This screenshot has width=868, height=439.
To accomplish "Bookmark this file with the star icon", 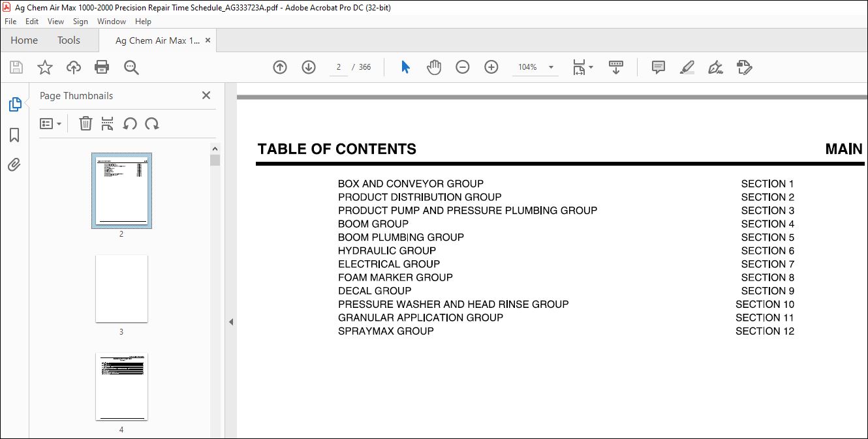I will [x=44, y=67].
